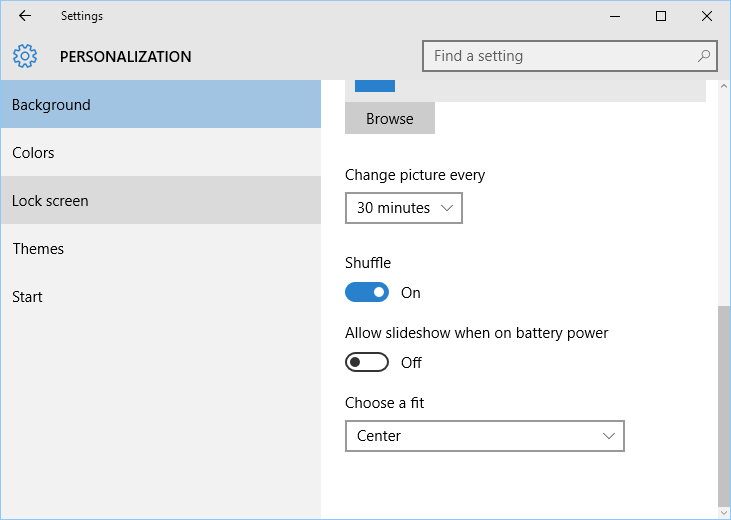
Task: Go to Lock screen settings
Action: [x=161, y=201]
